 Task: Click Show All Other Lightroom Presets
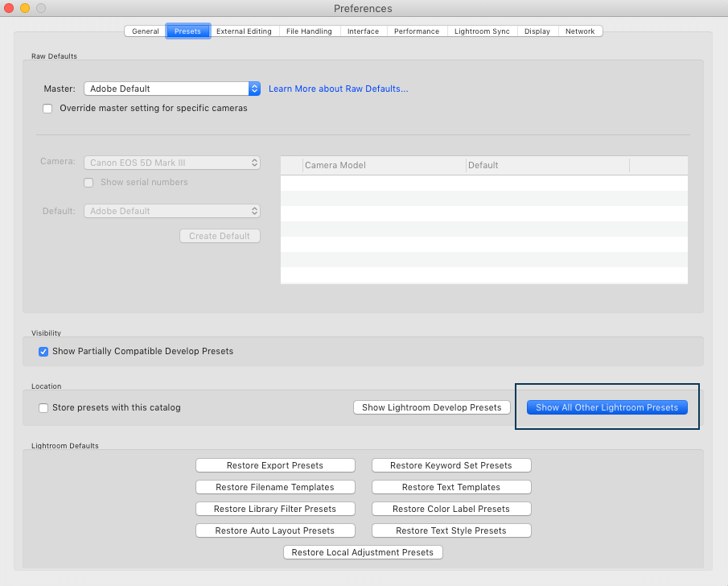click(607, 407)
